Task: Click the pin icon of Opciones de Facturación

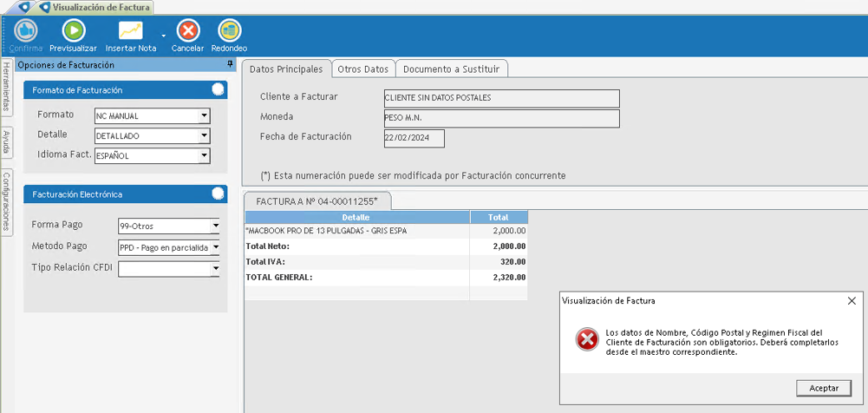Action: (231, 65)
